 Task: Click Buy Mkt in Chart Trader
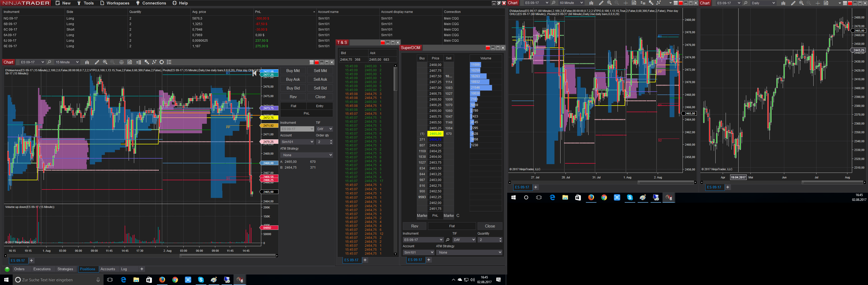coord(293,71)
